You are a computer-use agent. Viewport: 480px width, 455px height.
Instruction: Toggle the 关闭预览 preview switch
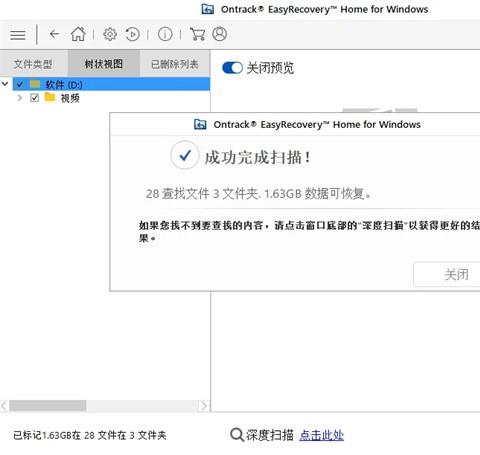(x=232, y=68)
